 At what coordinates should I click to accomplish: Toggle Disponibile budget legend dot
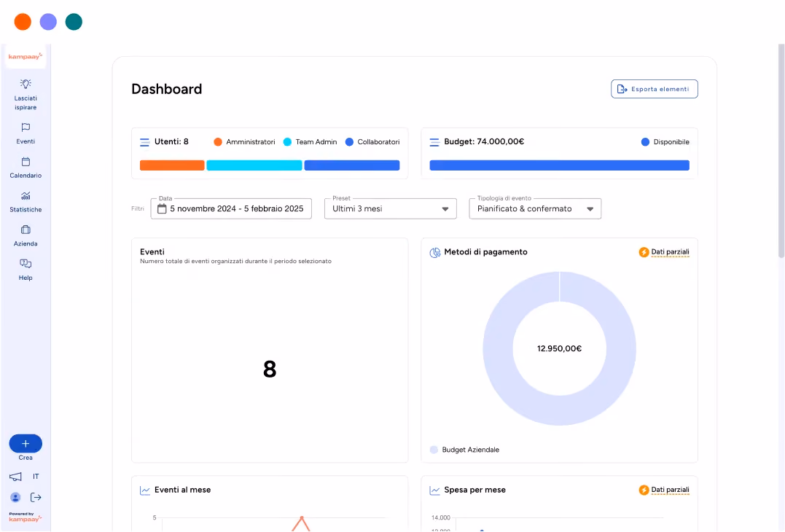(x=645, y=142)
